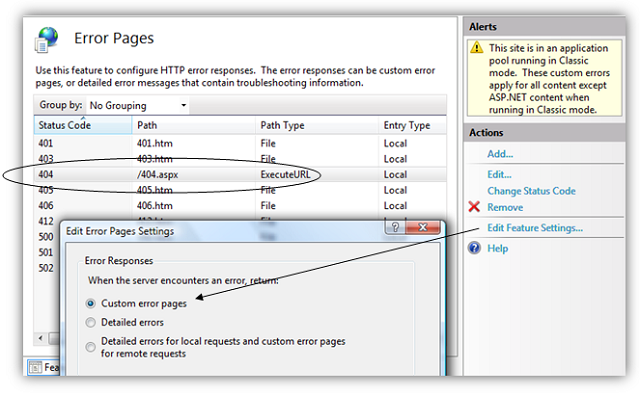Click the File path type in 406 row
The image size is (640, 395).
[268, 206]
